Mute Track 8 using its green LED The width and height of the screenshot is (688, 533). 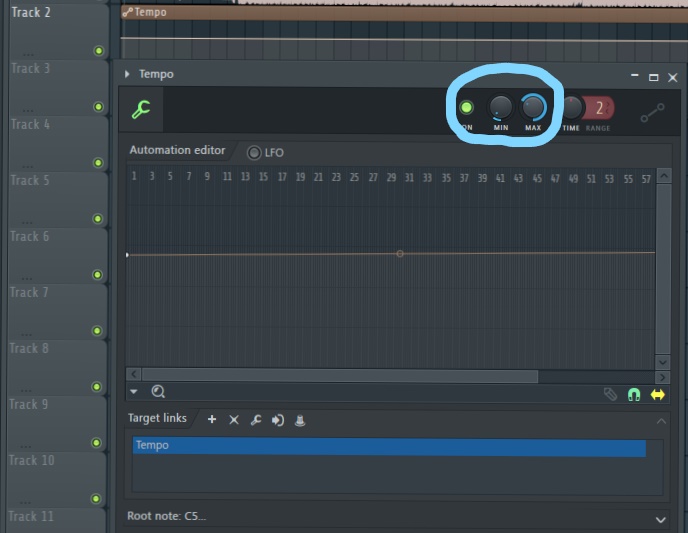coord(97,387)
